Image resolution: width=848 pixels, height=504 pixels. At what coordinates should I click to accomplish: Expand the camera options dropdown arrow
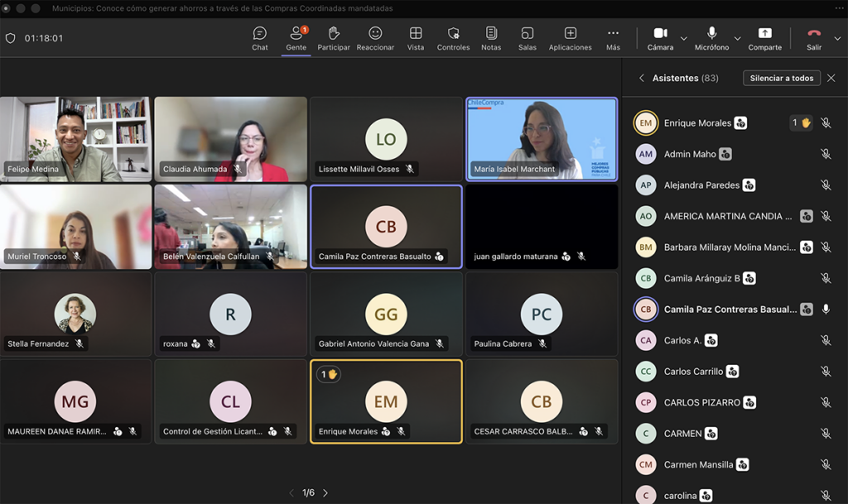pos(684,39)
